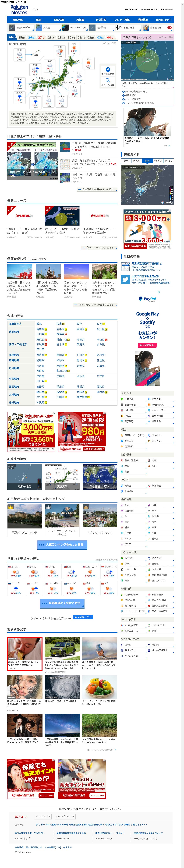This screenshot has height=868, width=184.
Task: Click the Rakuten Infoseek logo
Action: click(x=19, y=9)
